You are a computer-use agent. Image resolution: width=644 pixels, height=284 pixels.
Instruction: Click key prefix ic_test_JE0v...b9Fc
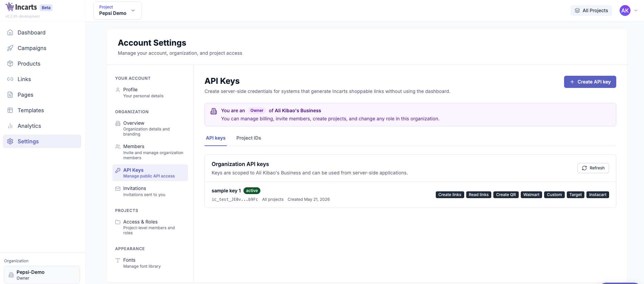tap(235, 199)
